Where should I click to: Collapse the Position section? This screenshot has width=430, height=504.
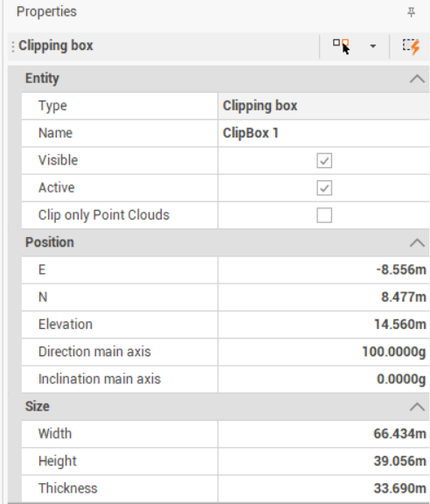point(417,242)
